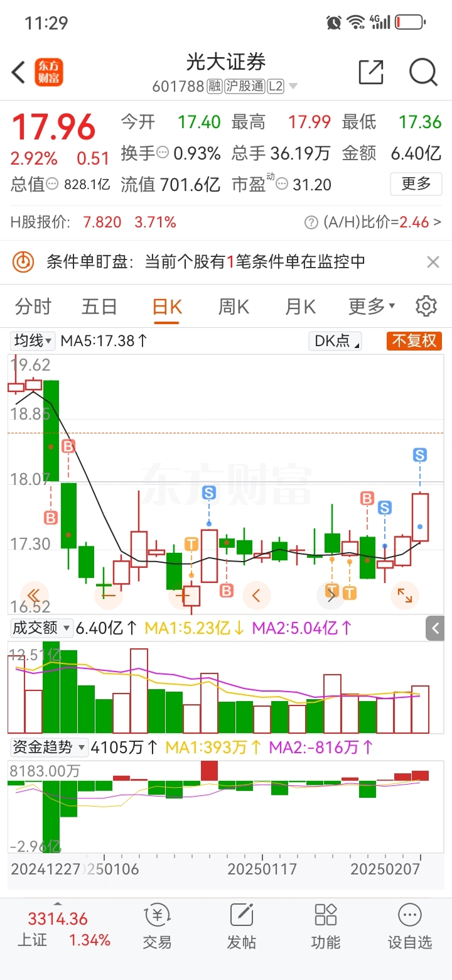Tap the 沪股通 tag
452x980 pixels.
coord(245,86)
